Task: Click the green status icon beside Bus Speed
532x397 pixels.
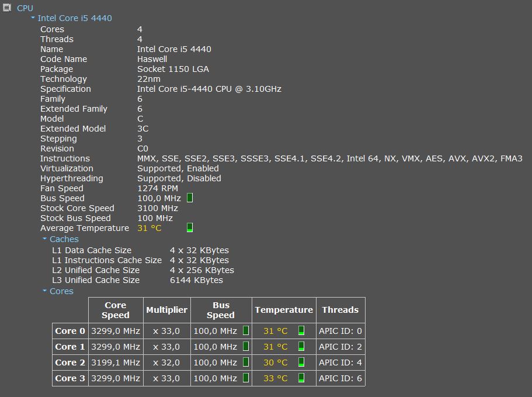Action: [188, 198]
